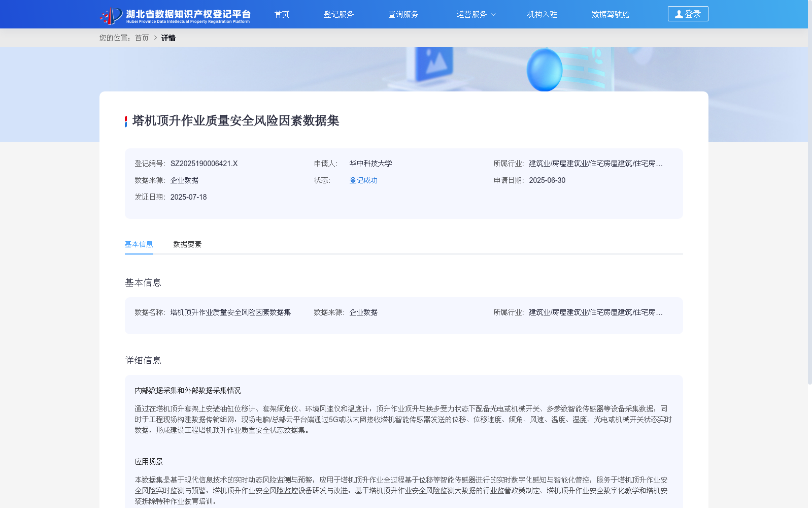Click the application date 2025-06-30
This screenshot has height=508, width=812.
[x=547, y=180]
